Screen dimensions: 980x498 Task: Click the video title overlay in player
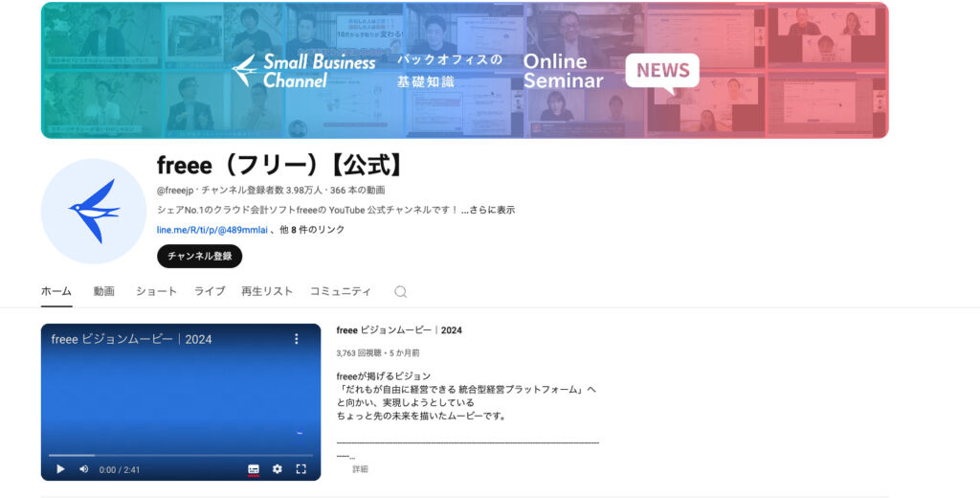click(131, 339)
